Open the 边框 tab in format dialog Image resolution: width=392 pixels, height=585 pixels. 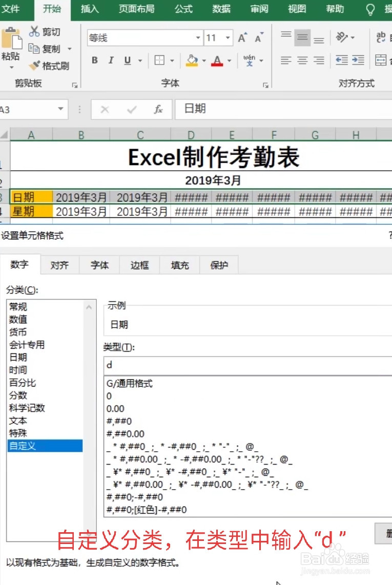tap(139, 265)
